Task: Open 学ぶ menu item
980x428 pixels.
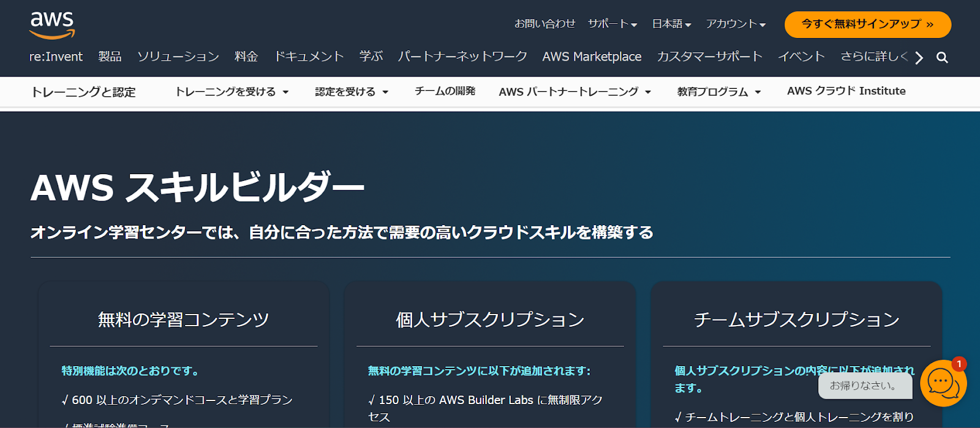Action: [371, 57]
